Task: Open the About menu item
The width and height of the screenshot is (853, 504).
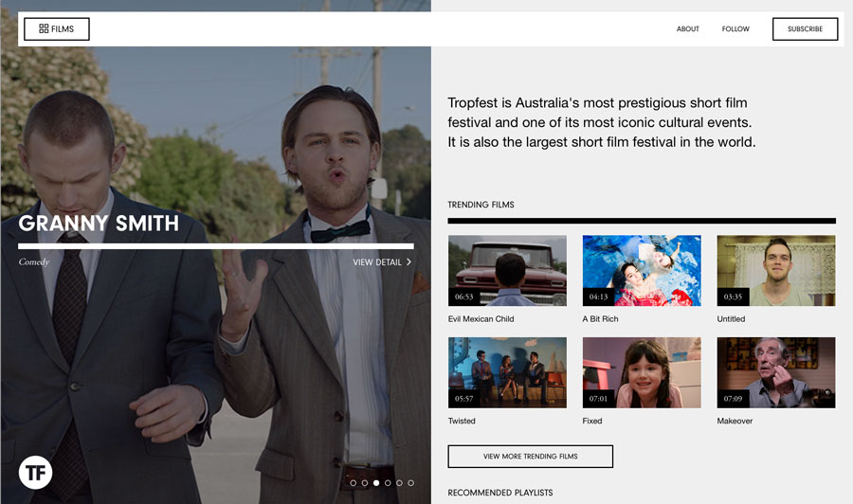Action: 688,28
